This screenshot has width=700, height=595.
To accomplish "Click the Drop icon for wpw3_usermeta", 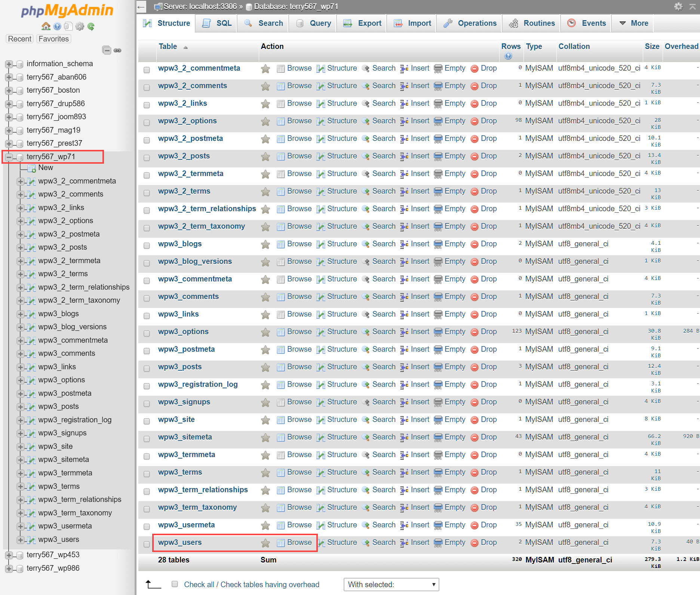I will point(475,525).
